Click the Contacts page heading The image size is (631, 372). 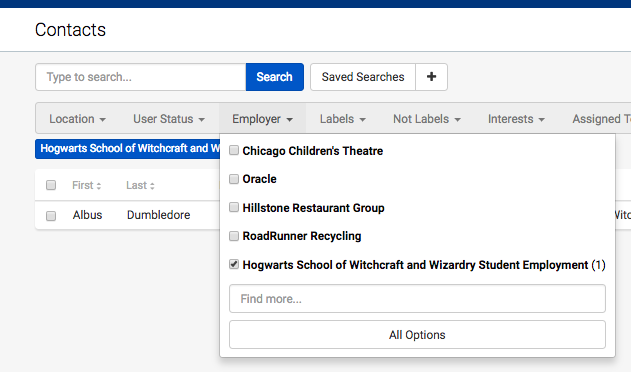pos(70,30)
